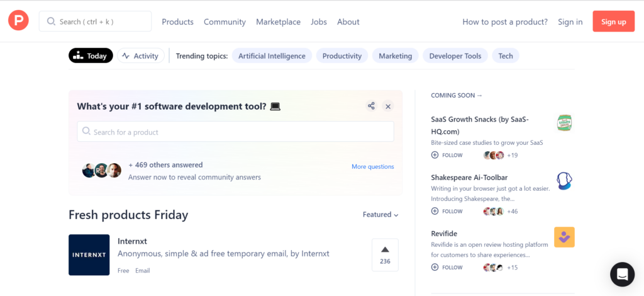This screenshot has width=644, height=296.
Task: Click the SaaS Growth Snacks jar logo
Action: [x=564, y=123]
